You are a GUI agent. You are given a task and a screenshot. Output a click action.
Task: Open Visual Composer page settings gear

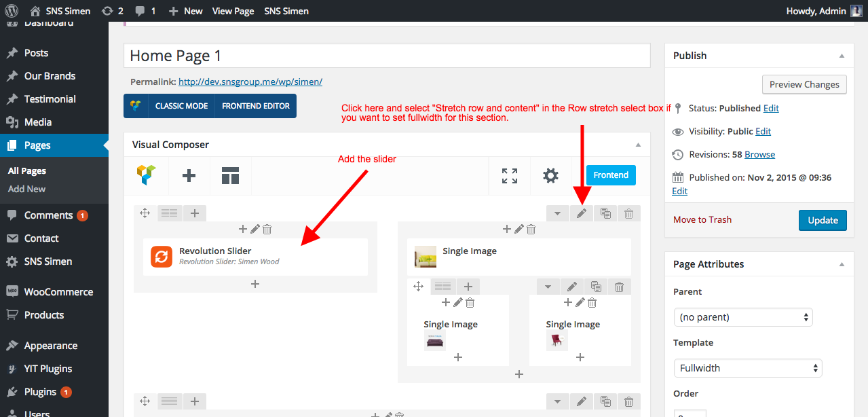click(550, 175)
